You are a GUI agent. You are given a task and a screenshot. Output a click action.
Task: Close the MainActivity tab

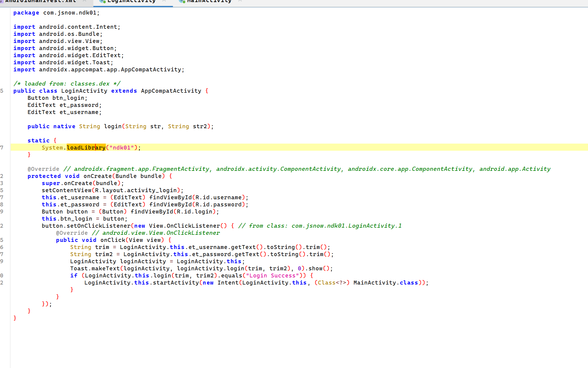(x=240, y=1)
